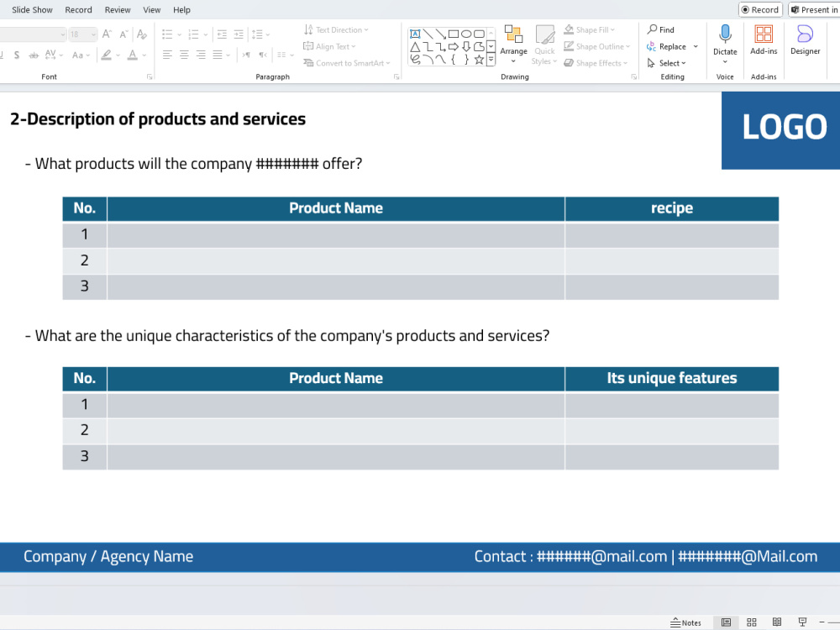This screenshot has width=840, height=630.
Task: Apply the font color
Action: (x=133, y=55)
